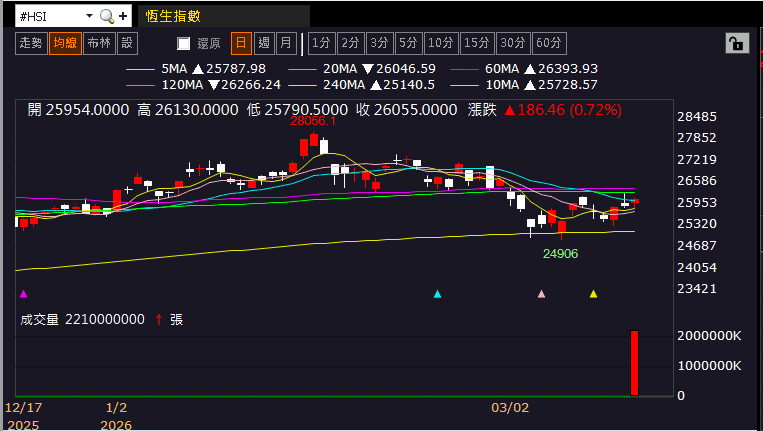Screen dimensions: 763x431
Task: Click the 186.46 (0.72%) change value
Action: coord(569,110)
